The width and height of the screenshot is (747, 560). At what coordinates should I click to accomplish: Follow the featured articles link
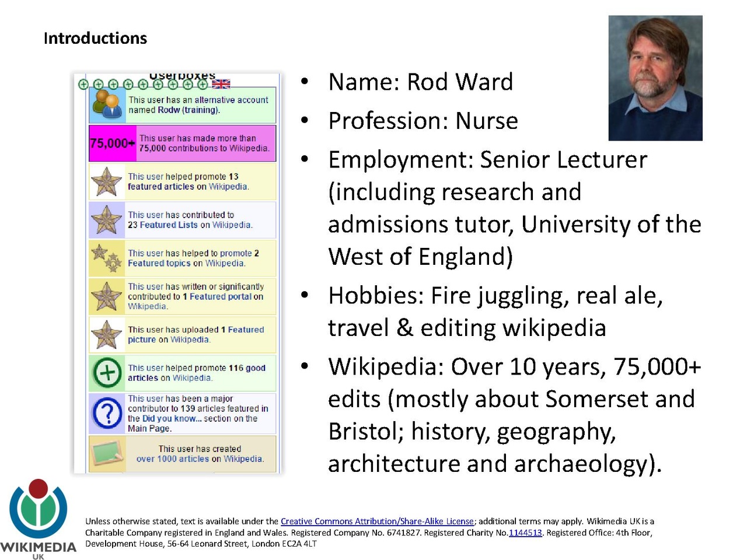point(161,187)
